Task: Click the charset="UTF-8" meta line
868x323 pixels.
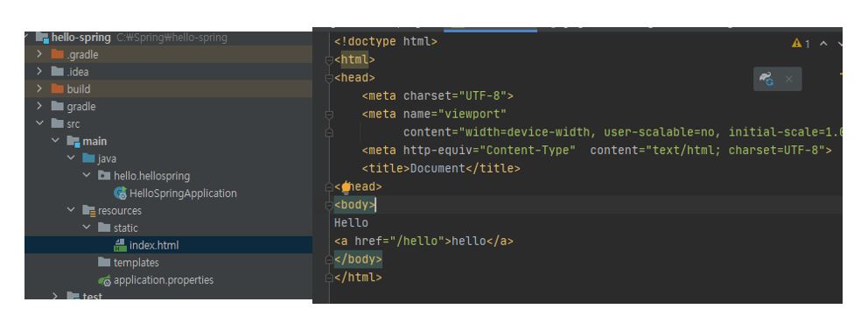Action: point(437,95)
